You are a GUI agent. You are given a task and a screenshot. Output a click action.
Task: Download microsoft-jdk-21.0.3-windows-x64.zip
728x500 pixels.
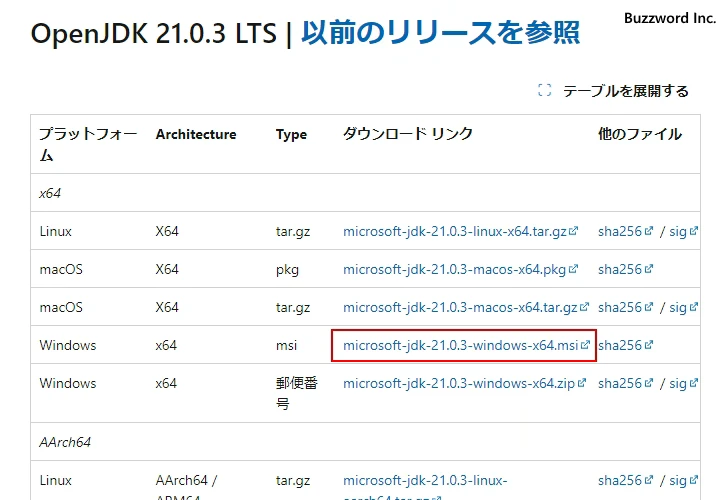(x=459, y=383)
